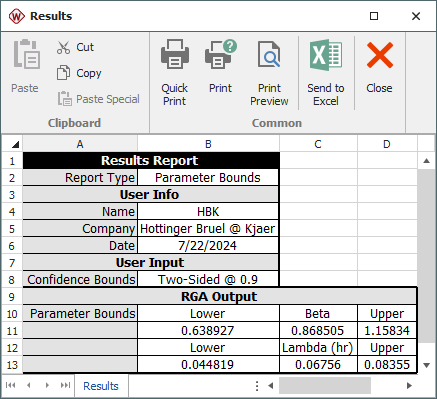The height and width of the screenshot is (399, 437).
Task: Click the User Info header cell
Action: pyautogui.click(x=150, y=195)
